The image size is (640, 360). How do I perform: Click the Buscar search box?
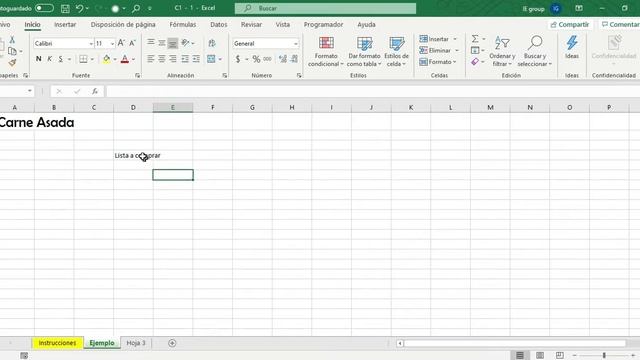[325, 8]
